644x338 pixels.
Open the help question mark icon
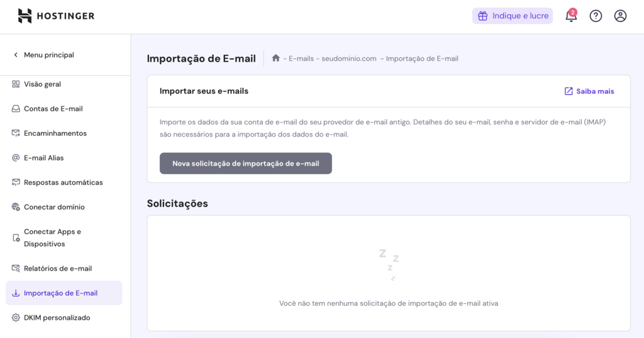point(596,16)
